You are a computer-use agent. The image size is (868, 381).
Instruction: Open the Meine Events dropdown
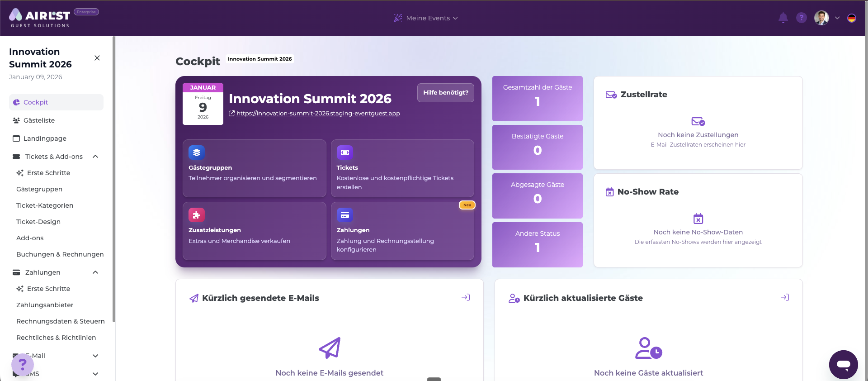426,18
